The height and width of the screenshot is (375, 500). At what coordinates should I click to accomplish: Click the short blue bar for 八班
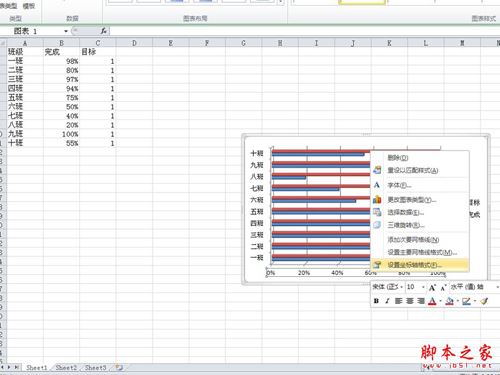pos(289,178)
